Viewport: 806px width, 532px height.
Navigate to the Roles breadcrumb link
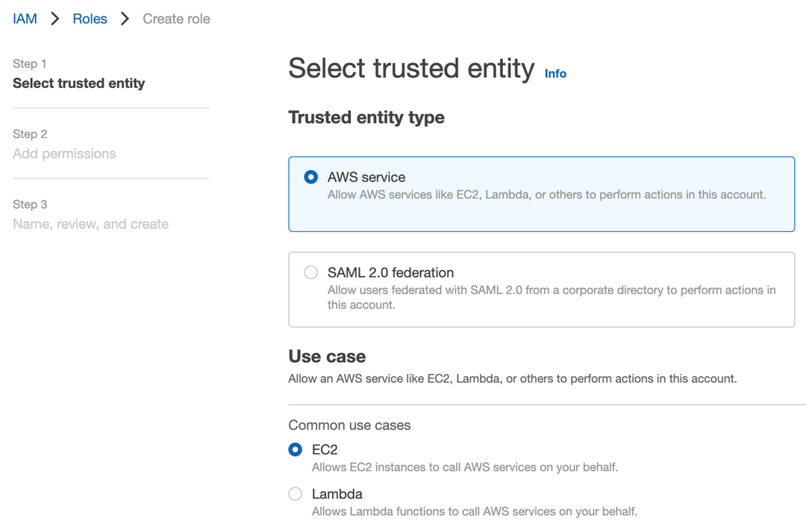click(90, 19)
